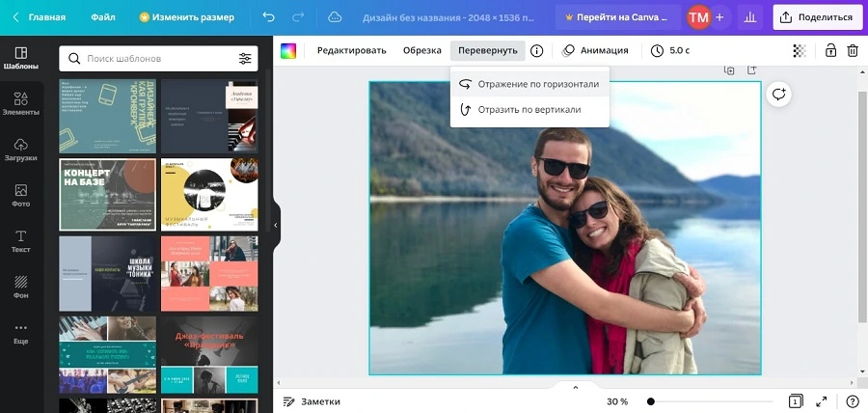
Task: Change the 5.0 с duration timer
Action: point(670,50)
